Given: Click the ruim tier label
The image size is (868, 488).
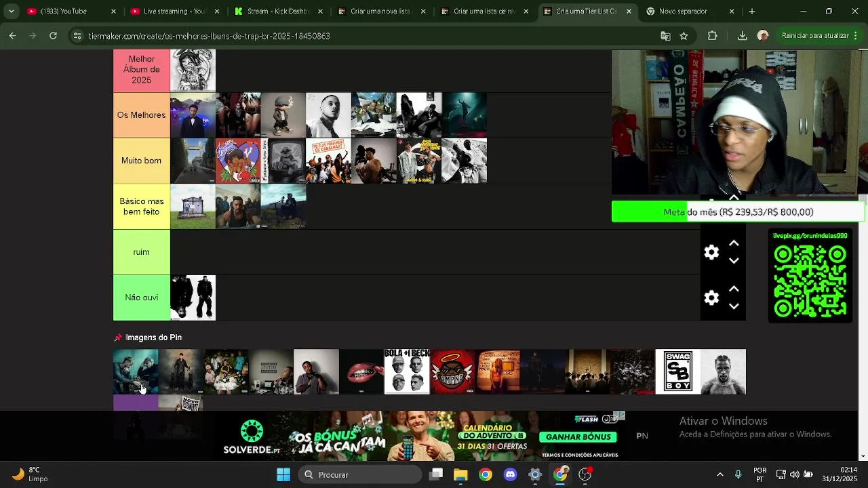Looking at the screenshot, I should pos(142,252).
